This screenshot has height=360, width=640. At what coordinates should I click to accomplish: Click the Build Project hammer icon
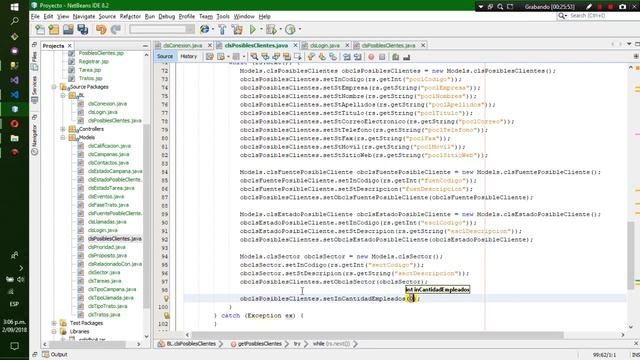pos(222,29)
